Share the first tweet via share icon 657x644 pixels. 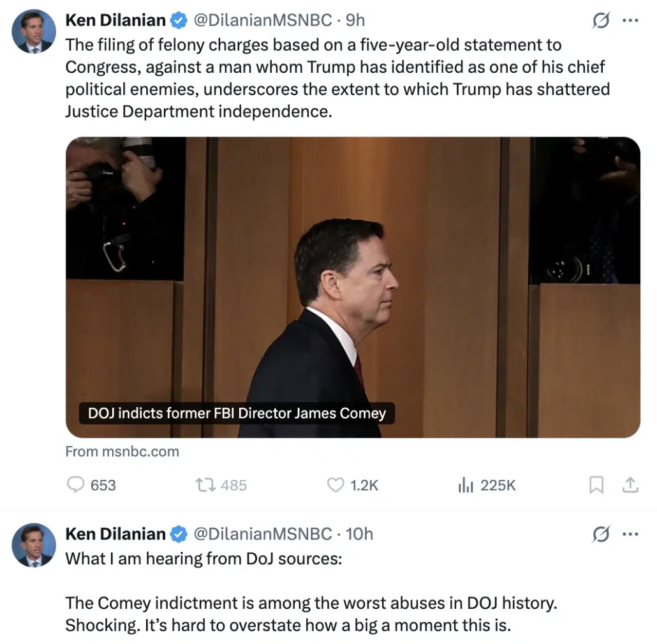click(630, 485)
